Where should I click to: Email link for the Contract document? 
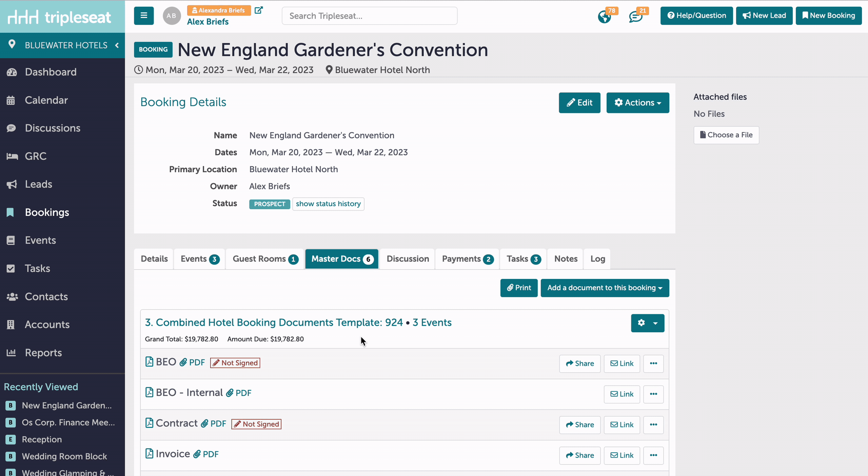(622, 425)
